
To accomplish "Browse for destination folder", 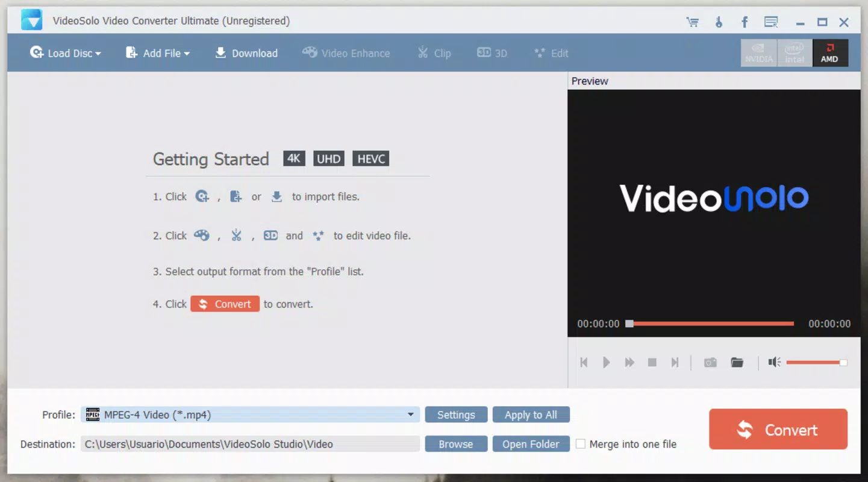I will coord(456,444).
